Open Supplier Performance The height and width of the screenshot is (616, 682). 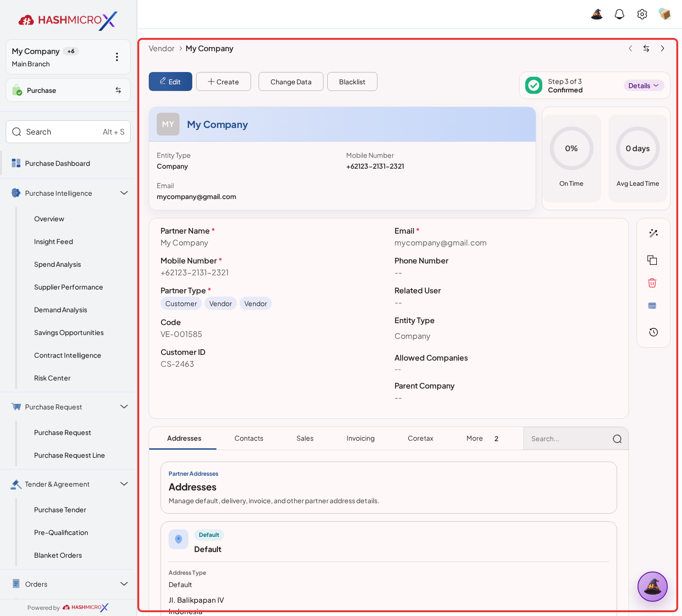[68, 287]
